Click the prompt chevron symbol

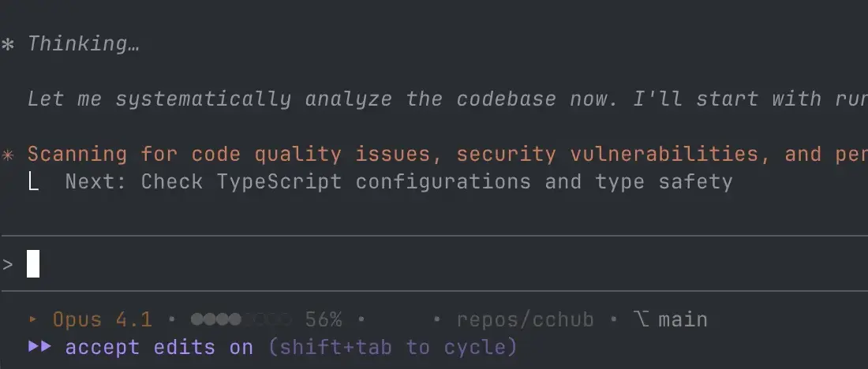(x=8, y=263)
